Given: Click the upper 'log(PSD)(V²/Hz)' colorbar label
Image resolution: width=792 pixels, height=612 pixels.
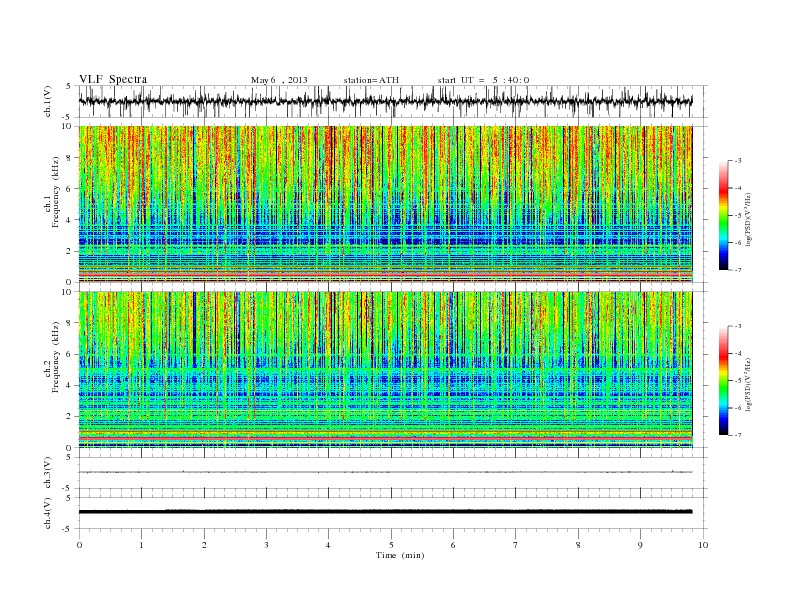Looking at the screenshot, I should coord(749,219).
